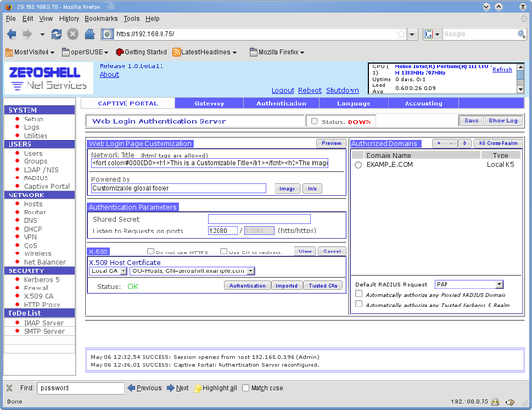The height and width of the screenshot is (410, 532).
Task: Bookmark this page with the star icon
Action: point(401,34)
